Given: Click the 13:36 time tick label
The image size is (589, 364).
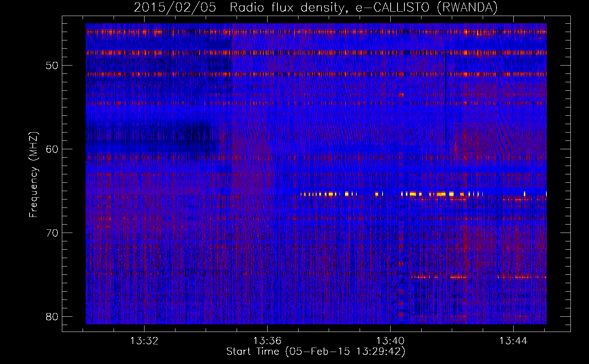Looking at the screenshot, I should point(268,341).
